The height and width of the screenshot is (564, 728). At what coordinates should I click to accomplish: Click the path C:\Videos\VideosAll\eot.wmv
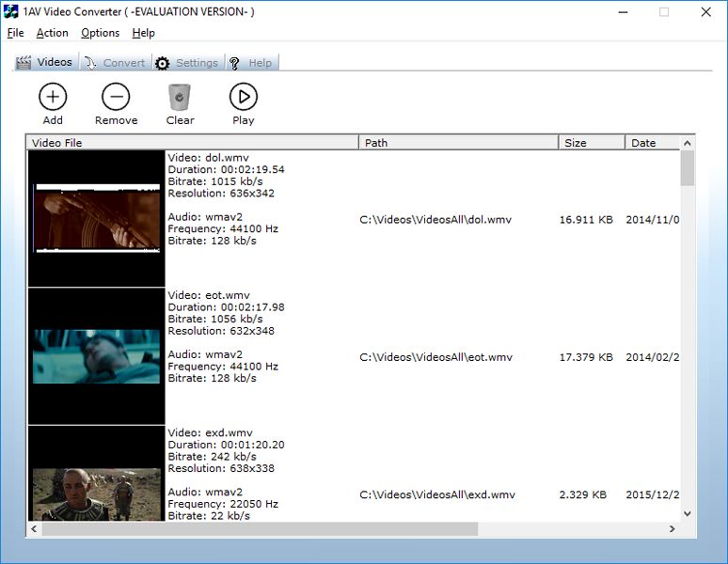(x=435, y=357)
